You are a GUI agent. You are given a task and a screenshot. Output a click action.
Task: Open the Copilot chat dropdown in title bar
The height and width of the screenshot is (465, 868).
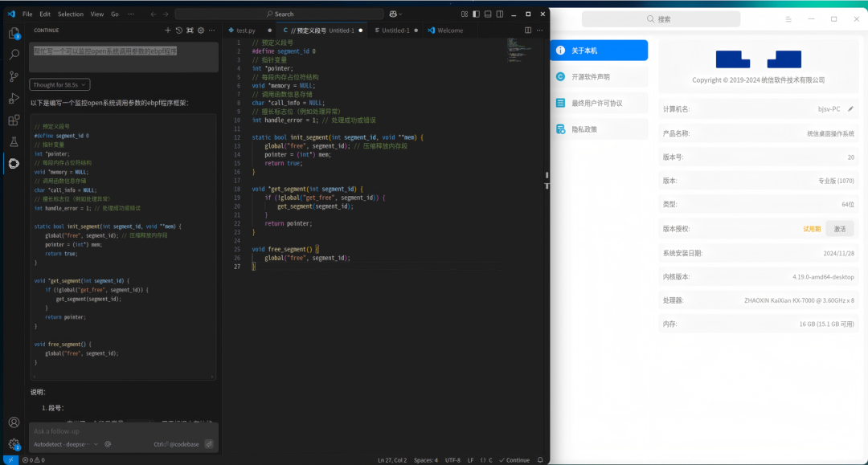click(x=395, y=14)
